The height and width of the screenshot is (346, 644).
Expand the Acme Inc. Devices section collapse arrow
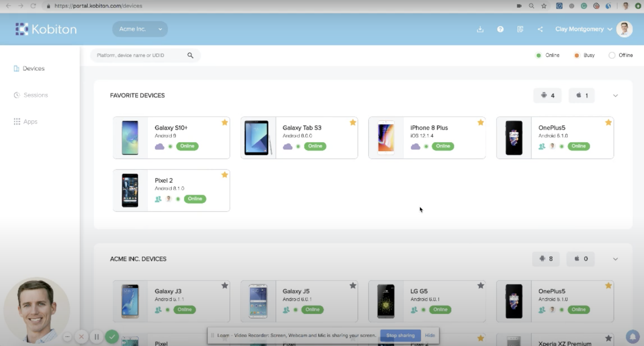(615, 259)
